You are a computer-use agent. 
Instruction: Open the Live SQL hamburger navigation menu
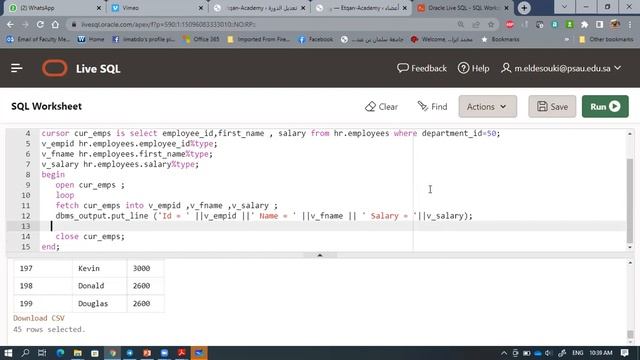click(x=16, y=68)
